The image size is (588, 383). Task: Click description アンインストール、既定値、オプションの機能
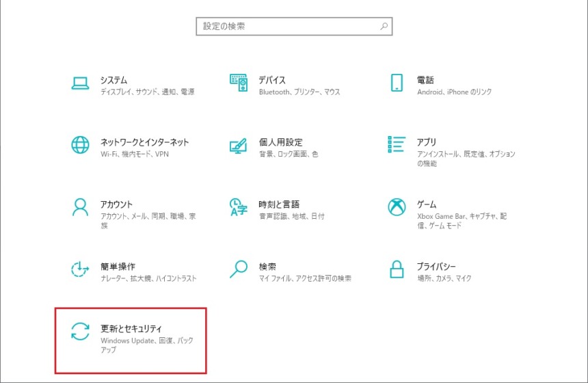coord(466,159)
